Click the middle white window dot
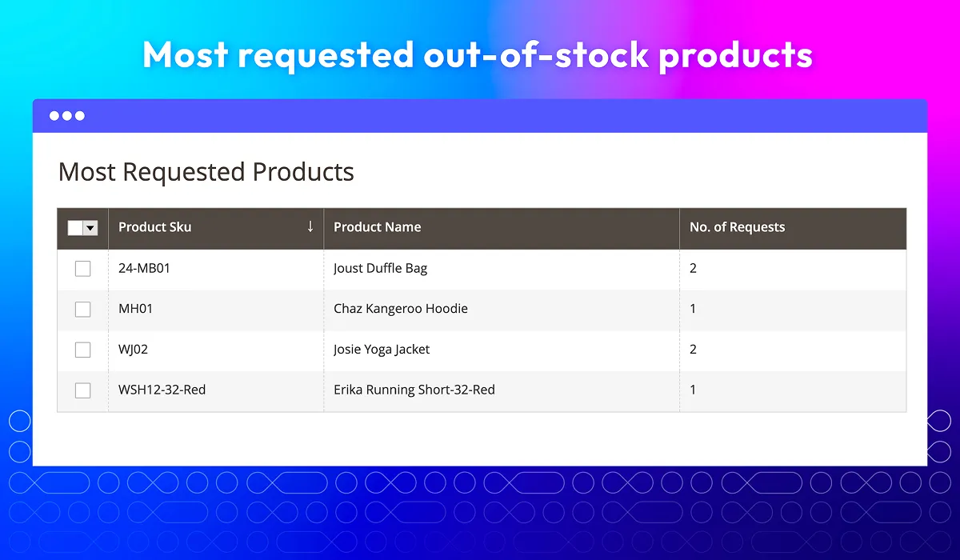The height and width of the screenshot is (560, 960). pos(67,116)
